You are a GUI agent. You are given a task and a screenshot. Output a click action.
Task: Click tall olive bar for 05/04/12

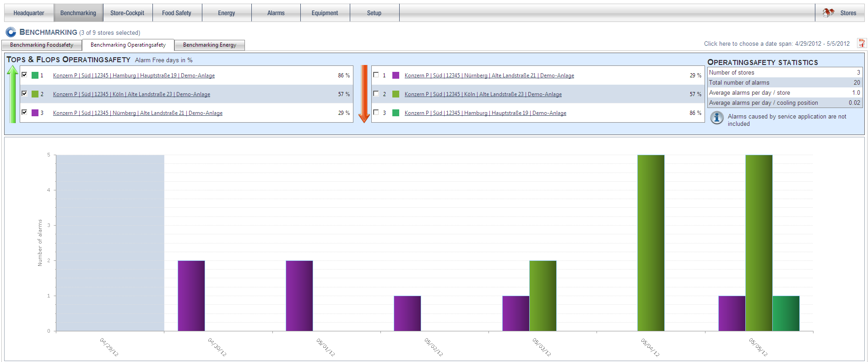tap(651, 243)
